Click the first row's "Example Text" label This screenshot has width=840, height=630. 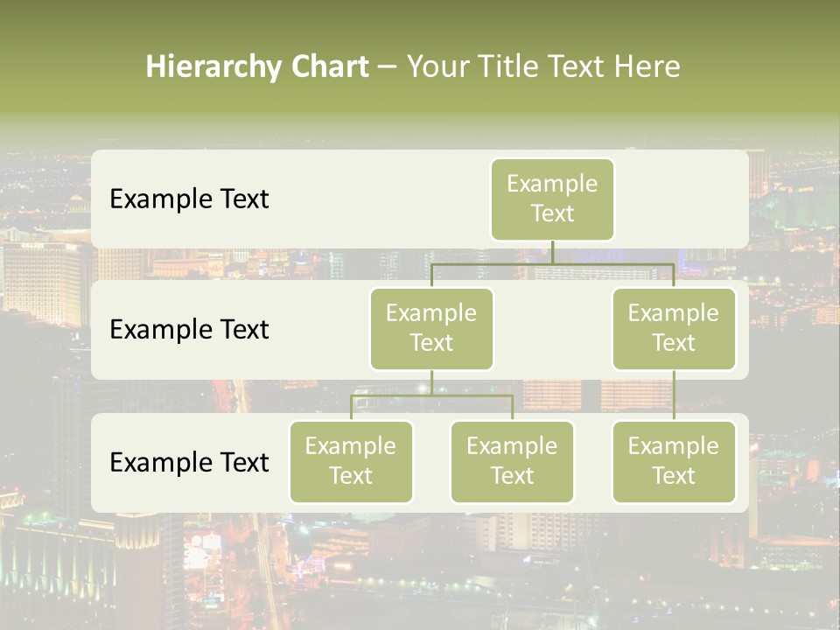(189, 199)
